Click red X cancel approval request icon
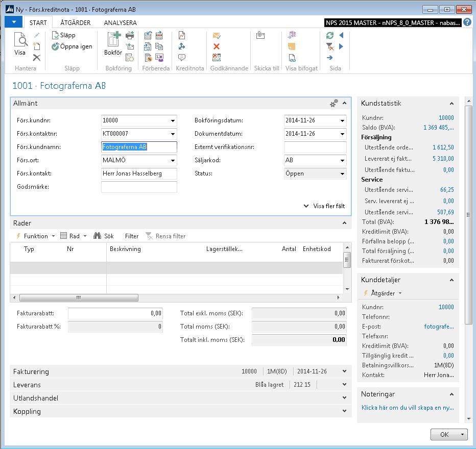This screenshot has height=449, width=476. pyautogui.click(x=217, y=46)
